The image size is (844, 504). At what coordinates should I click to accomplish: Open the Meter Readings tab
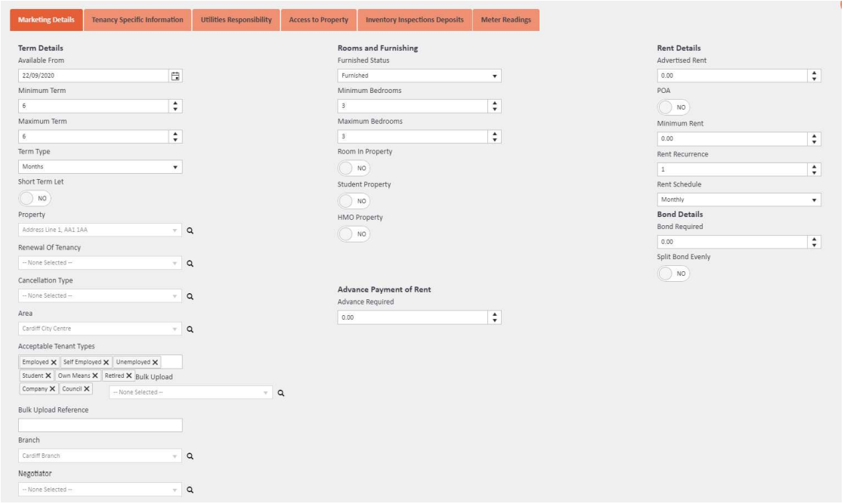(x=505, y=20)
